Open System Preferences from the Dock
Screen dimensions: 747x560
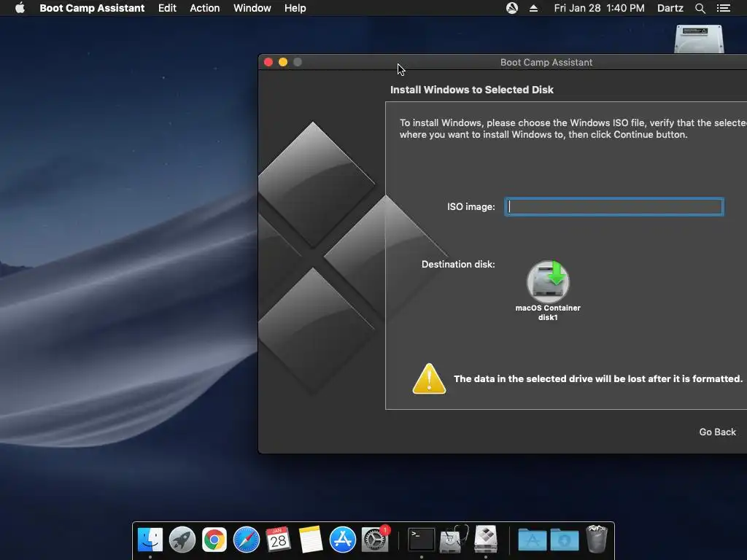click(x=376, y=539)
